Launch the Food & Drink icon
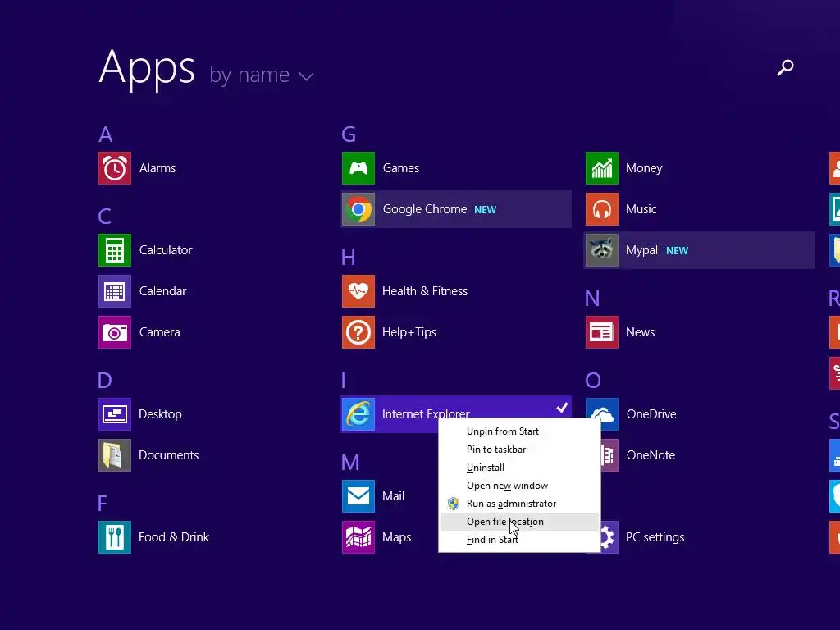This screenshot has width=840, height=630. pos(115,537)
